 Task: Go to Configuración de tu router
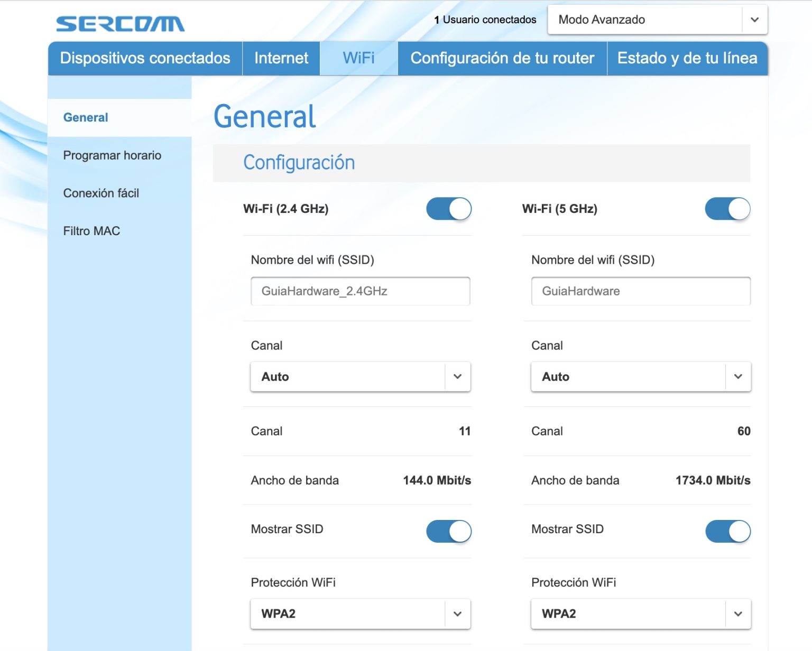[x=502, y=58]
